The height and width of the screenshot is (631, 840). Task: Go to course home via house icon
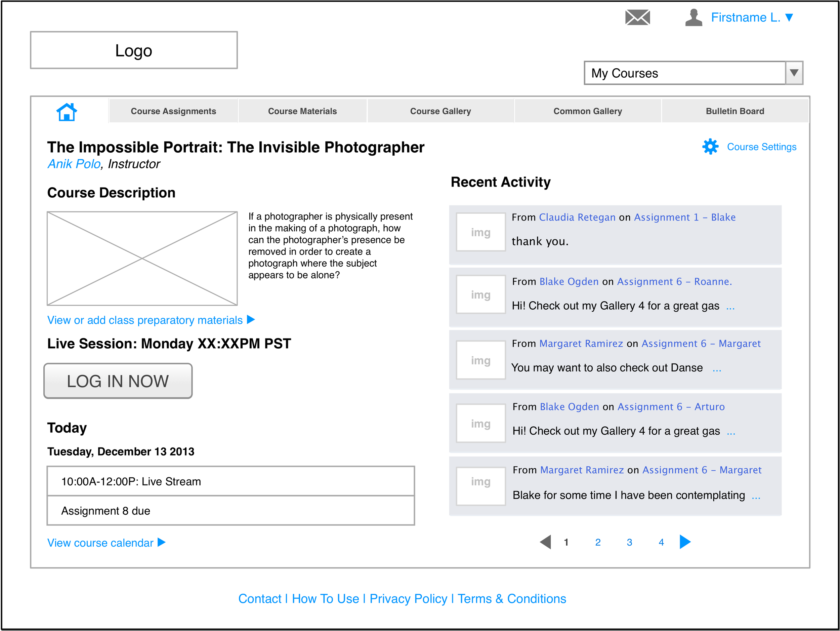67,112
